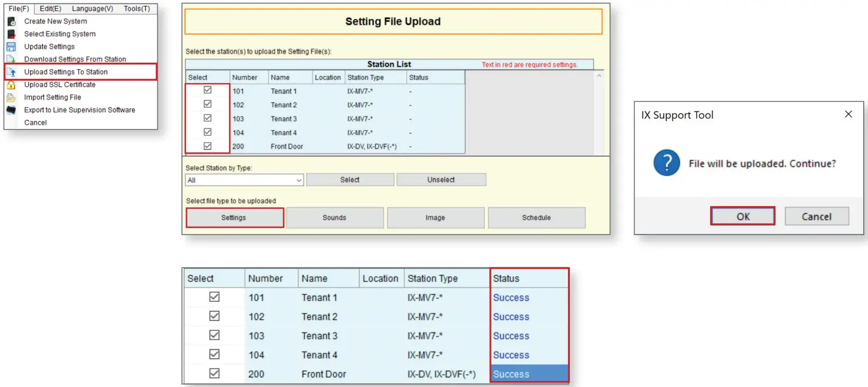Image resolution: width=868 pixels, height=387 pixels.
Task: Click the Location column header in result table
Action: (x=381, y=278)
